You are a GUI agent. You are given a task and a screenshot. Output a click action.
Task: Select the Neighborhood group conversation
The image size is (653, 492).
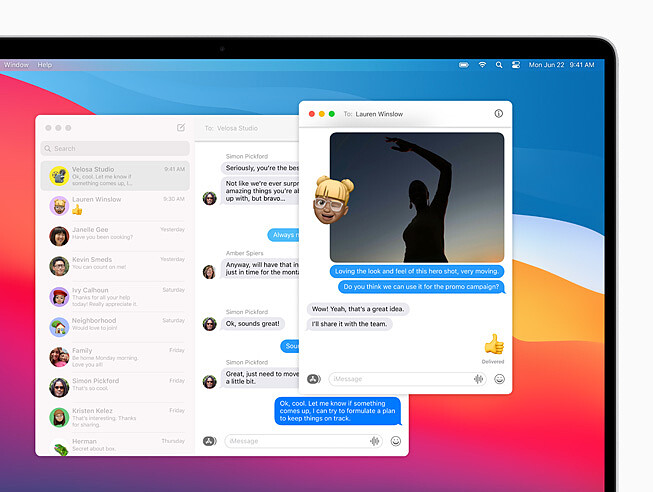pos(115,326)
